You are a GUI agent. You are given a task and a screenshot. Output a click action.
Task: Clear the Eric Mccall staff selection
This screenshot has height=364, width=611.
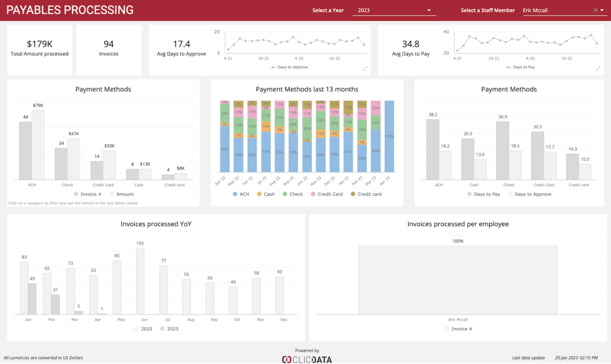tap(595, 10)
